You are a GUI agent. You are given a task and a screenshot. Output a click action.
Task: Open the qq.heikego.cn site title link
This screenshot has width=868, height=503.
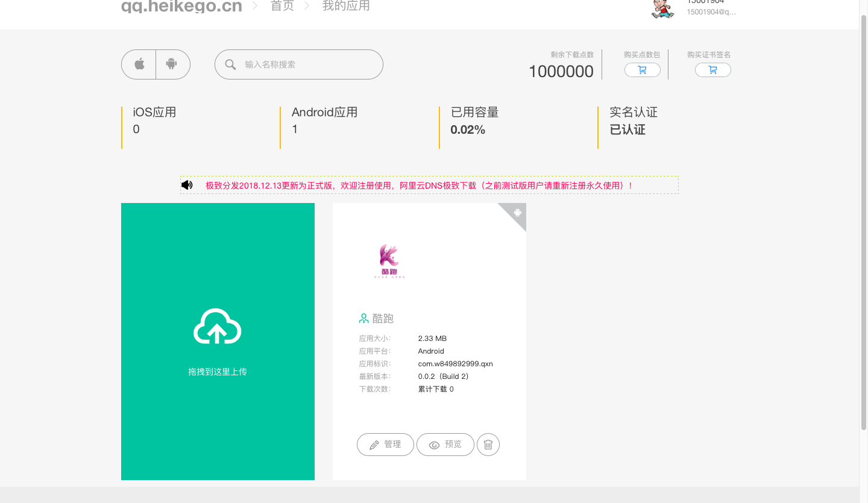(181, 7)
